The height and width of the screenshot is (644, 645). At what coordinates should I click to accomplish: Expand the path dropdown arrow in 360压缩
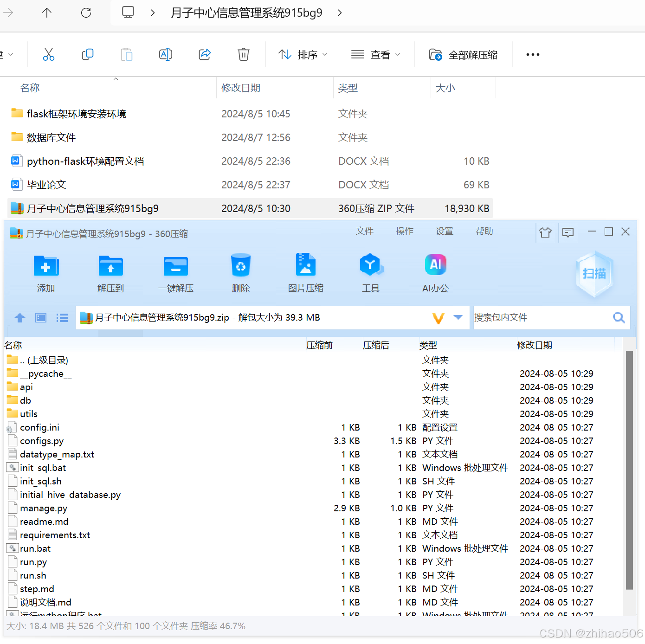[x=458, y=317]
